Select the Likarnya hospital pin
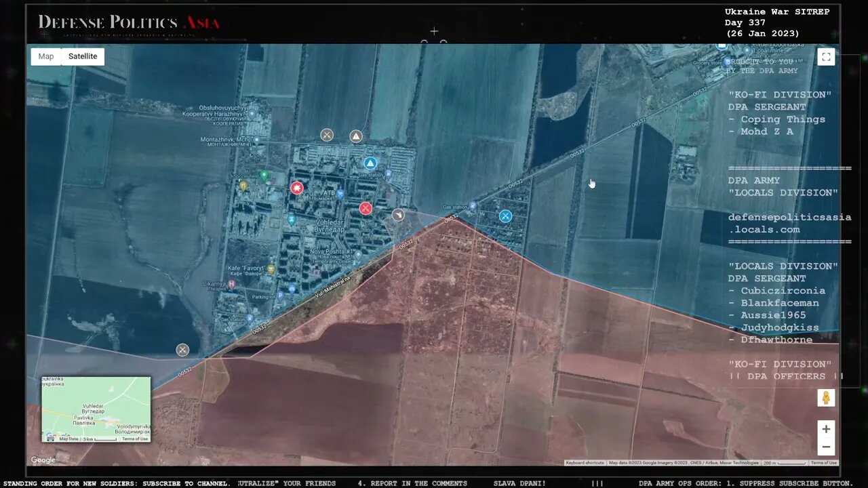 233,284
